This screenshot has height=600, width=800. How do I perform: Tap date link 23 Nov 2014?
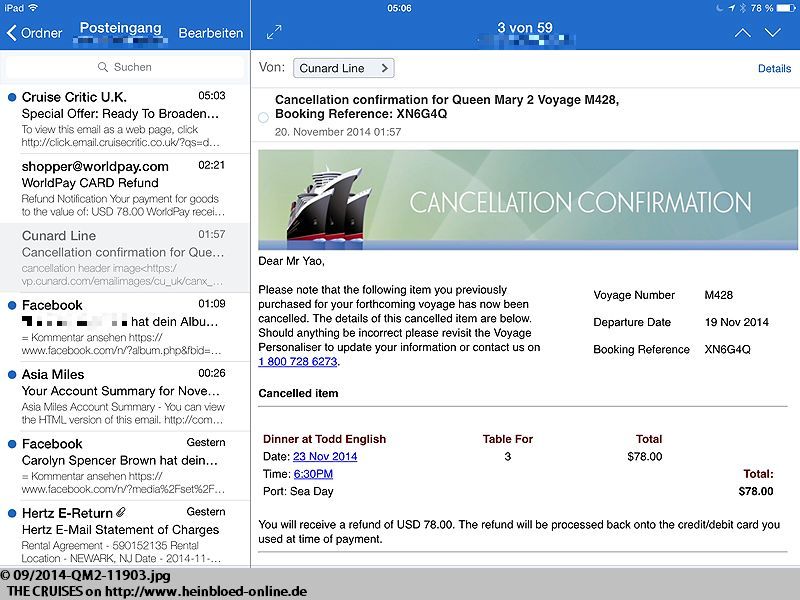[325, 456]
